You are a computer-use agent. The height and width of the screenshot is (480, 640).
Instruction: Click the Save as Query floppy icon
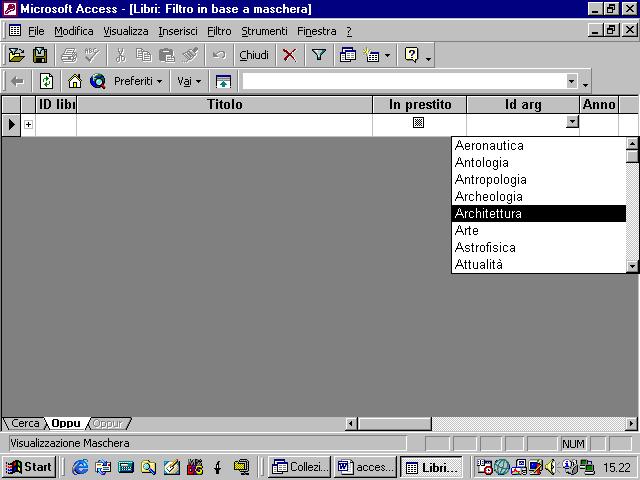pos(40,55)
